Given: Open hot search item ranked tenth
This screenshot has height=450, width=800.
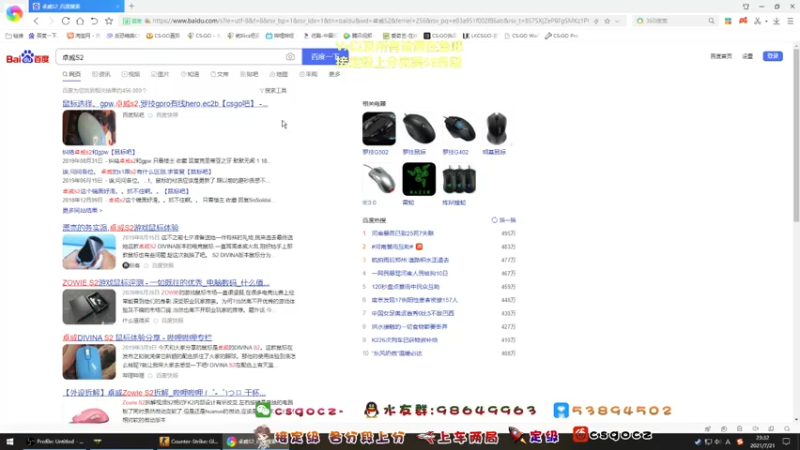Looking at the screenshot, I should point(396,353).
